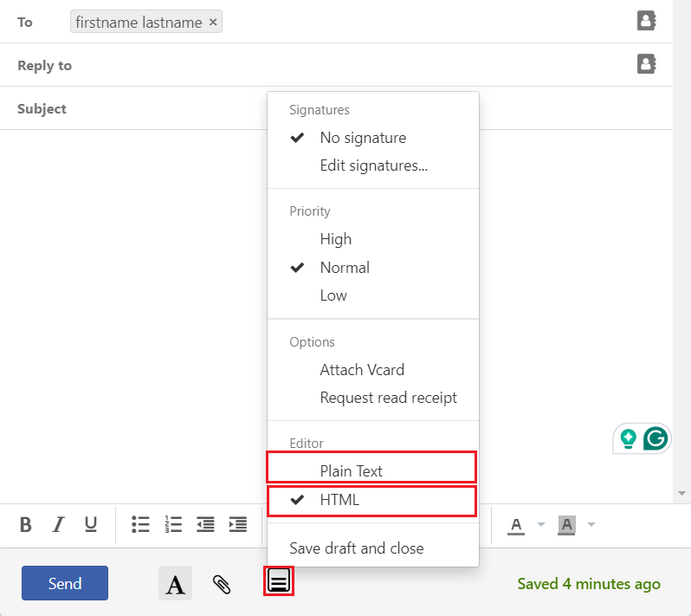Enable Request read receipt option
691x616 pixels.
(x=388, y=398)
